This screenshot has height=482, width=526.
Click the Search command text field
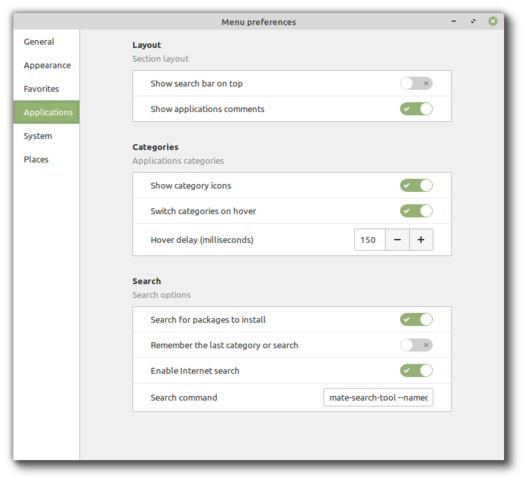[x=378, y=397]
